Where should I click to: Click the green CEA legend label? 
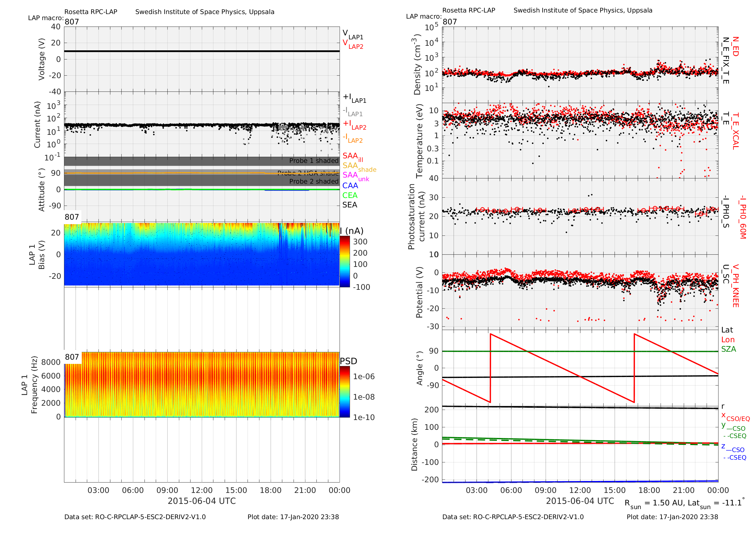[x=350, y=195]
